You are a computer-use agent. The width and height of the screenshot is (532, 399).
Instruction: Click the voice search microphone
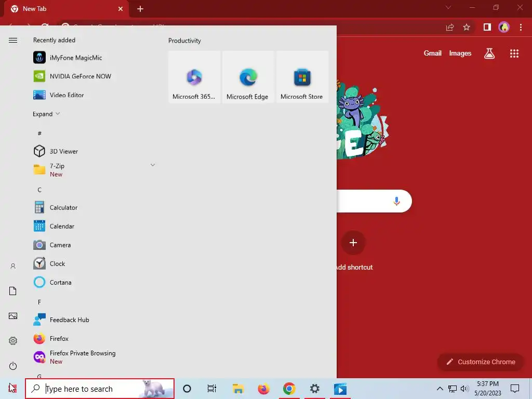coord(396,201)
